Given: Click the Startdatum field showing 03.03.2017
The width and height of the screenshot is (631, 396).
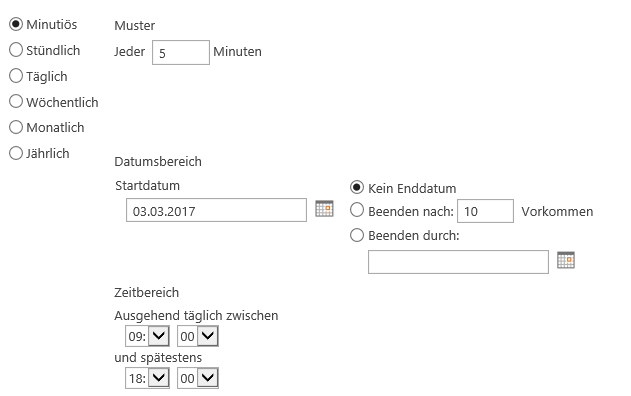Looking at the screenshot, I should pos(216,210).
